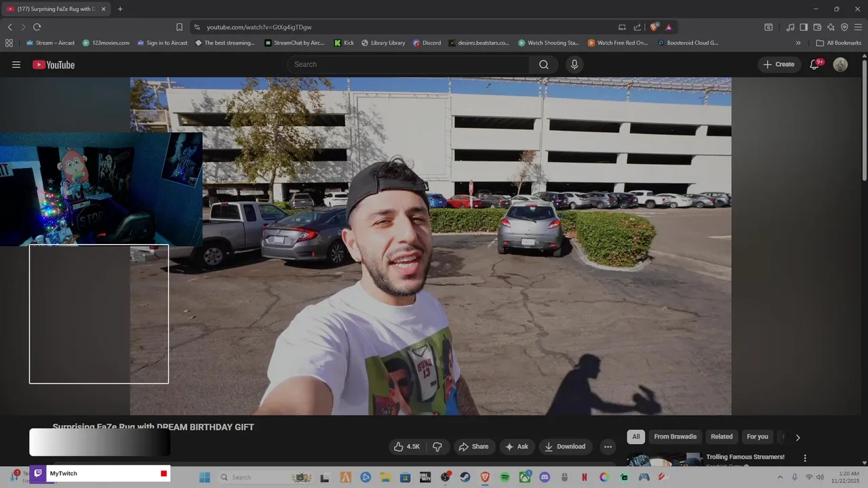
Task: Open the Brave main menu
Action: coord(858,27)
